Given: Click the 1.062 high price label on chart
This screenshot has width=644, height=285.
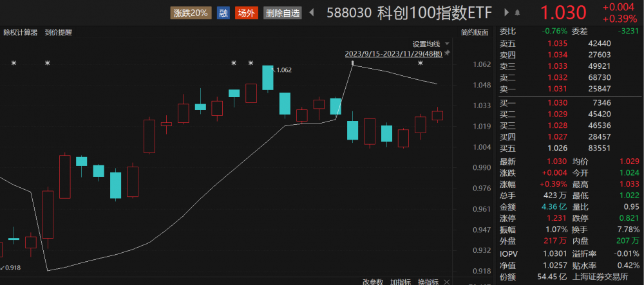Looking at the screenshot, I should click(284, 70).
